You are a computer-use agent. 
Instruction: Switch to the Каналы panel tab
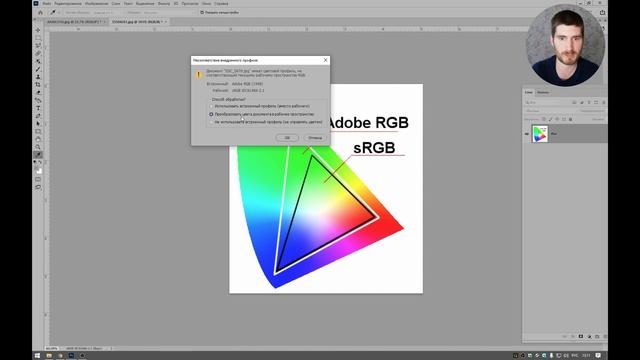(543, 92)
